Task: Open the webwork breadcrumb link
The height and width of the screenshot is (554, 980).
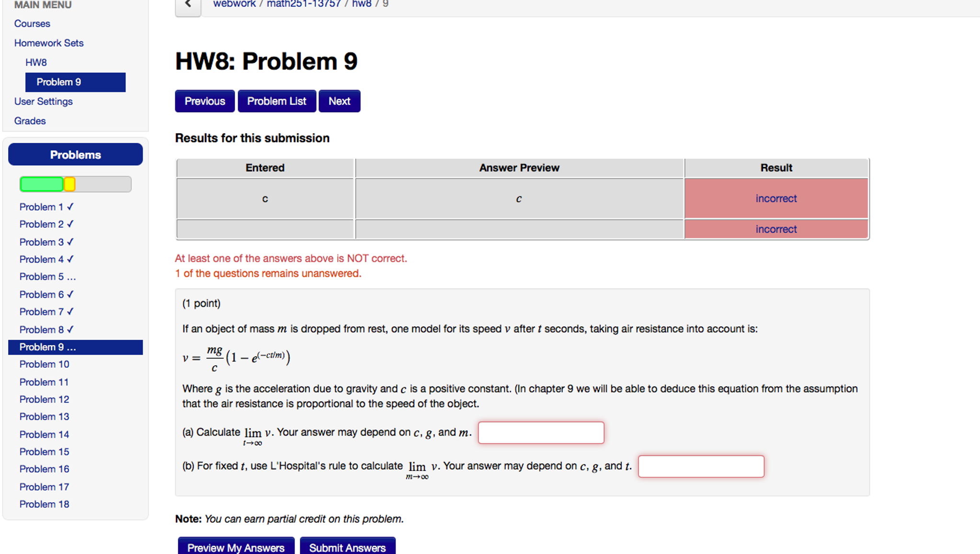Action: pos(234,4)
